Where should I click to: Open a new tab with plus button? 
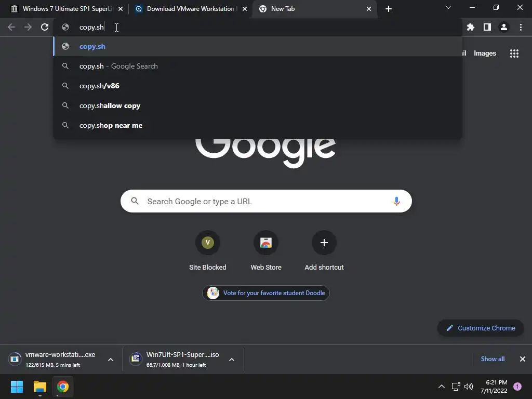(x=389, y=9)
